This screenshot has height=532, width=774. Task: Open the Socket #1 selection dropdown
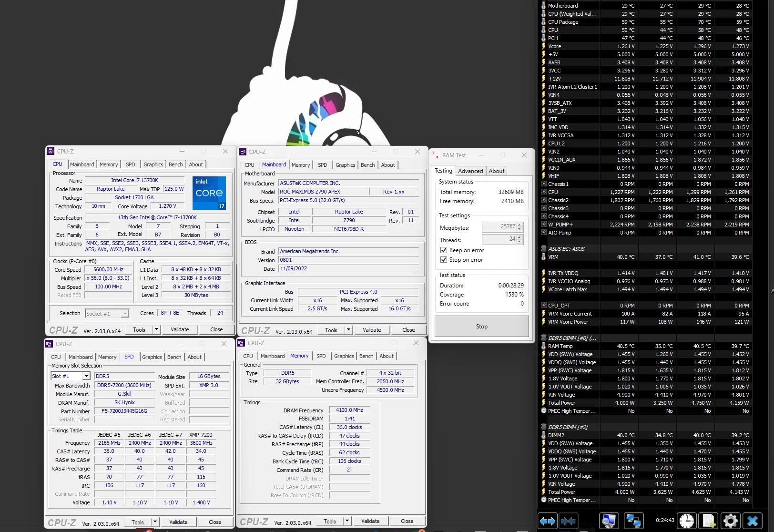tap(107, 313)
